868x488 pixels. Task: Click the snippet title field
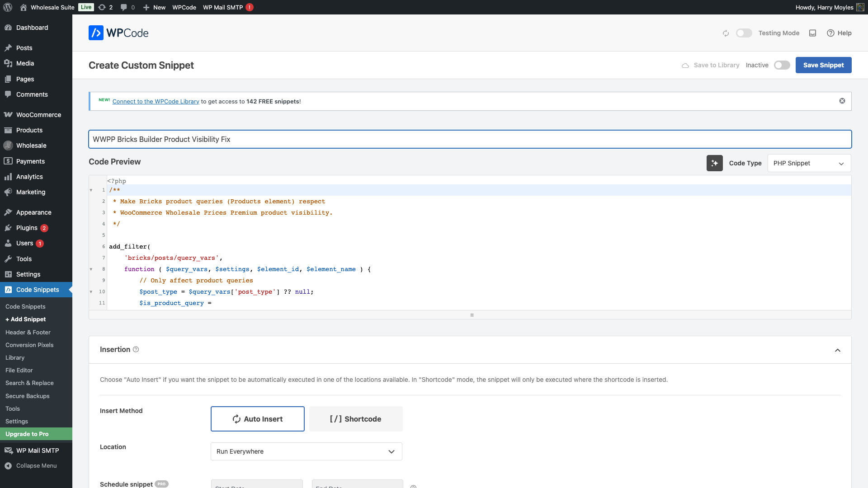tap(316, 139)
